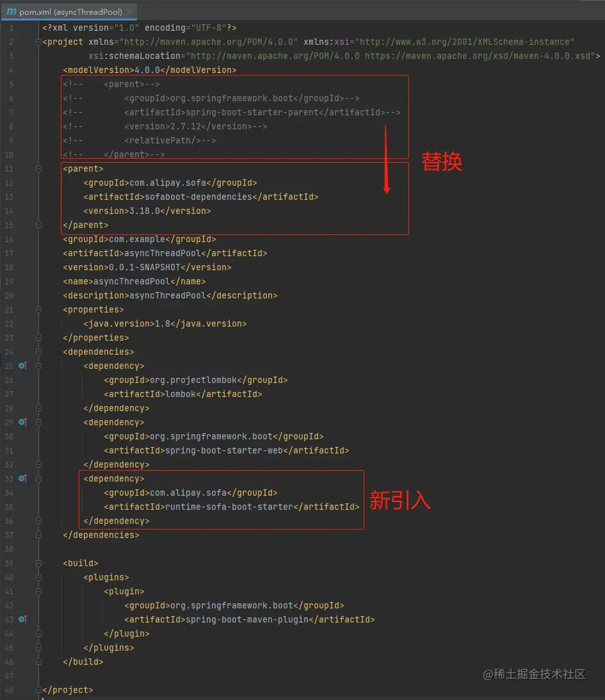This screenshot has height=700, width=605.
Task: Click commented version '2.7.12' line
Action: pyautogui.click(x=165, y=126)
